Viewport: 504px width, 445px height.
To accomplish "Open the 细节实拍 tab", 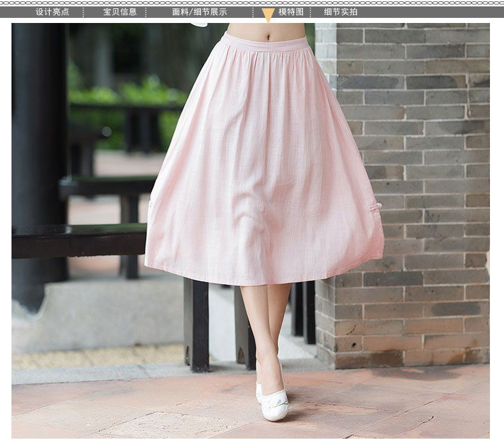I will pyautogui.click(x=341, y=12).
